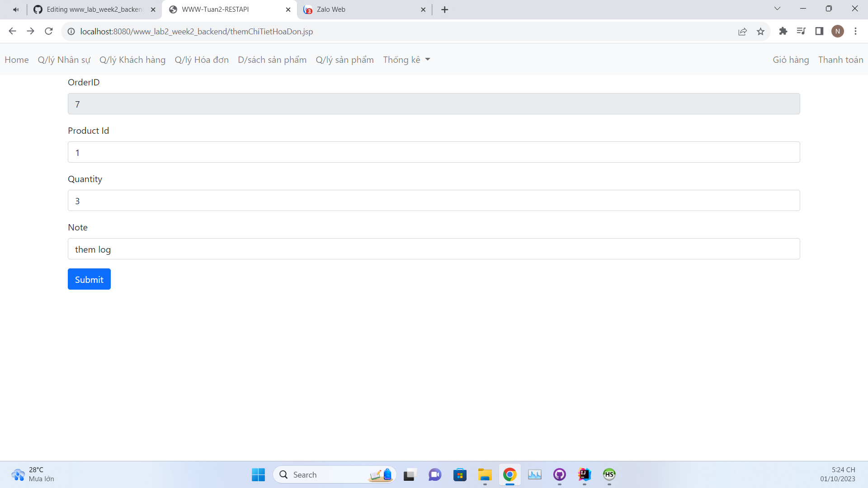The height and width of the screenshot is (488, 868).
Task: Open the Q/lý Hóa đơn menu item
Action: (x=202, y=59)
